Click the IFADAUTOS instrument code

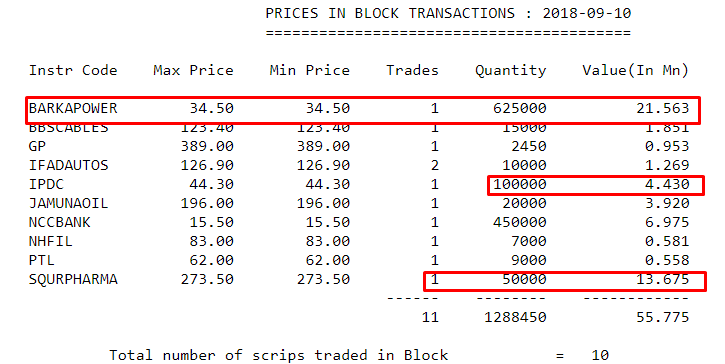(x=68, y=165)
